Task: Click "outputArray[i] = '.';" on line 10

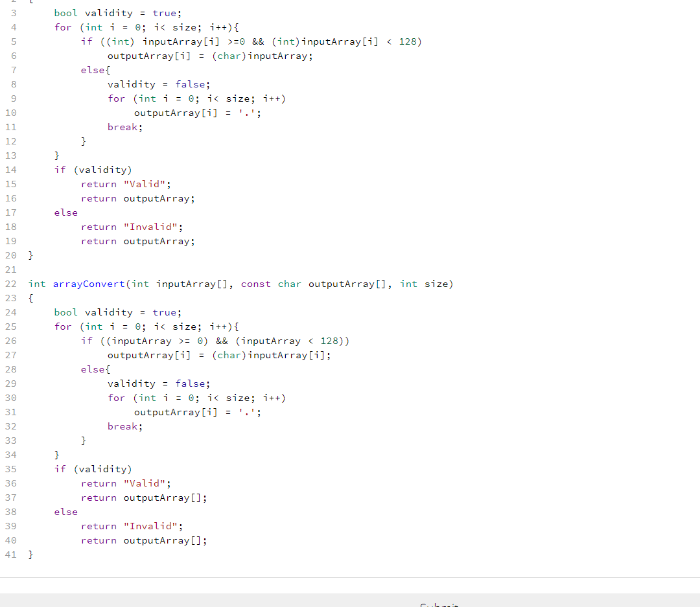Action: [x=198, y=113]
